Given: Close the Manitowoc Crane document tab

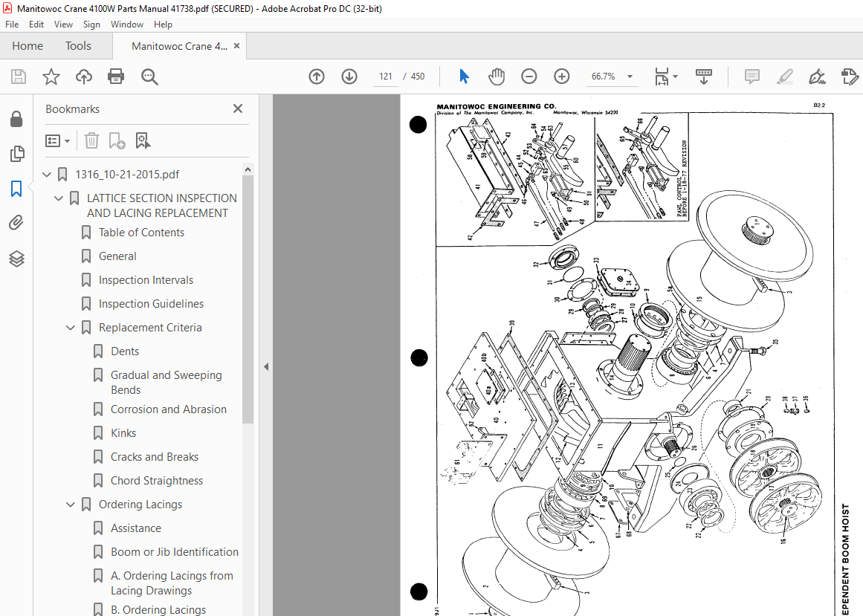Looking at the screenshot, I should point(236,45).
